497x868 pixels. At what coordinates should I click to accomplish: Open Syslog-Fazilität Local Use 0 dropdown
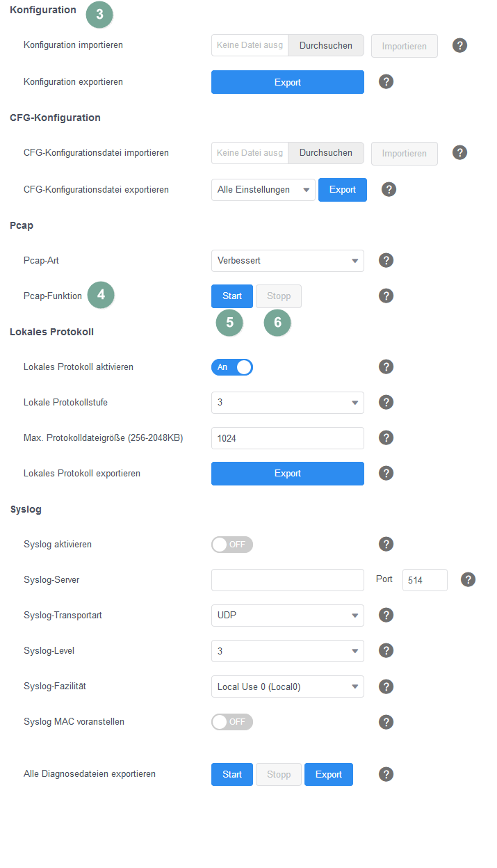pos(288,686)
